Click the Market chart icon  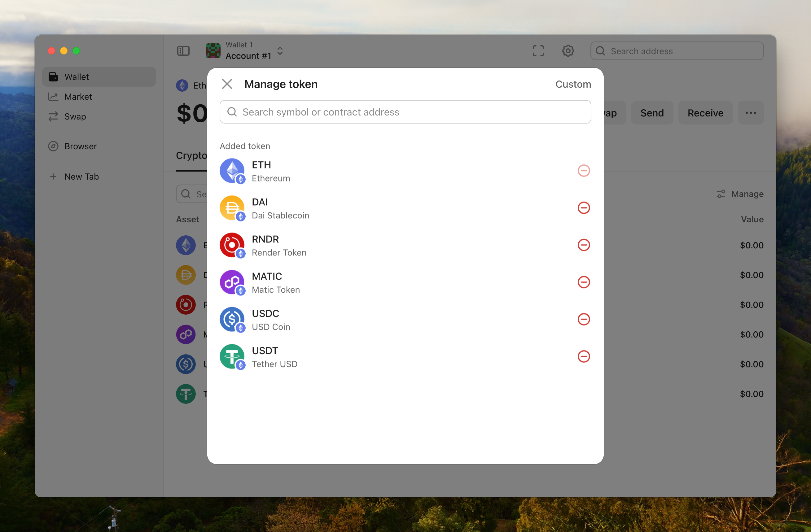53,97
